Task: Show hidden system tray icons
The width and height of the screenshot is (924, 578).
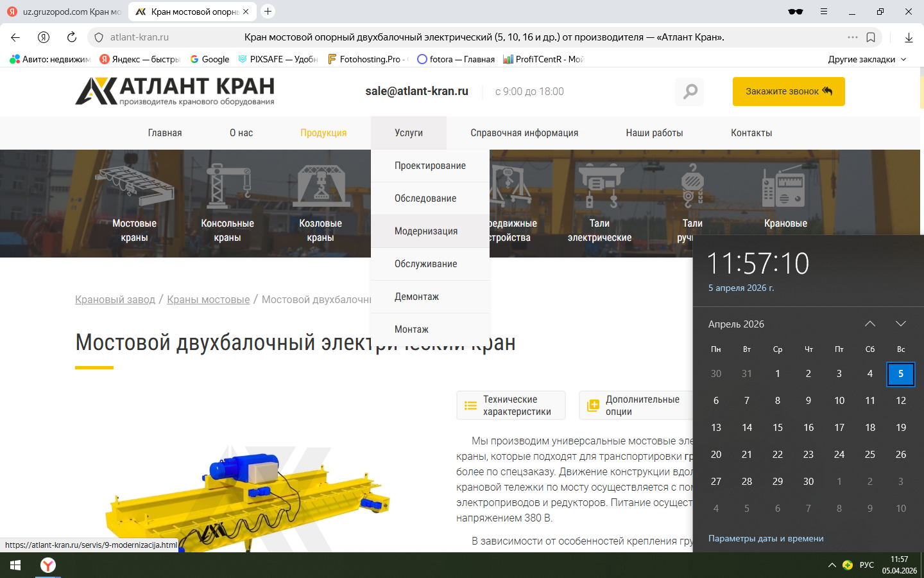Action: (832, 565)
